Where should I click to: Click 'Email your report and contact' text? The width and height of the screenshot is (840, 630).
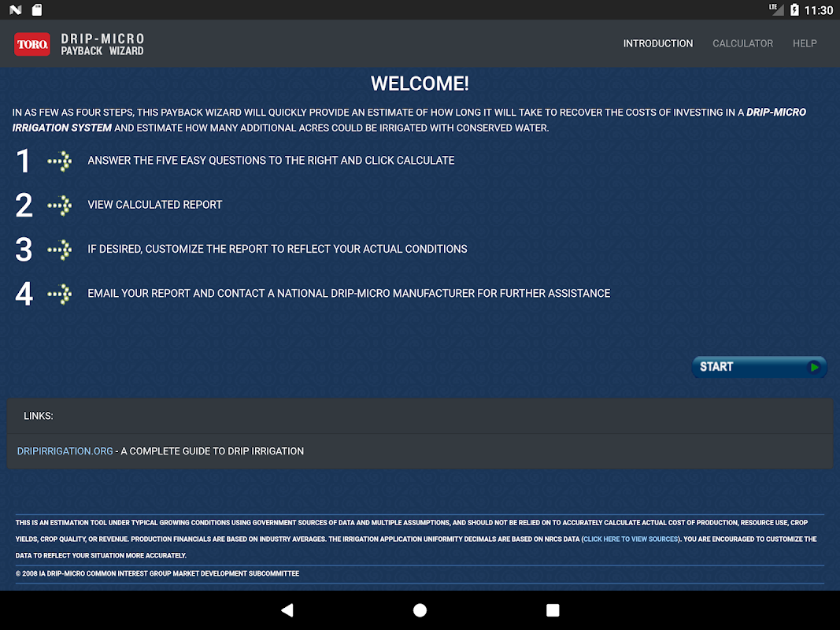coord(349,293)
